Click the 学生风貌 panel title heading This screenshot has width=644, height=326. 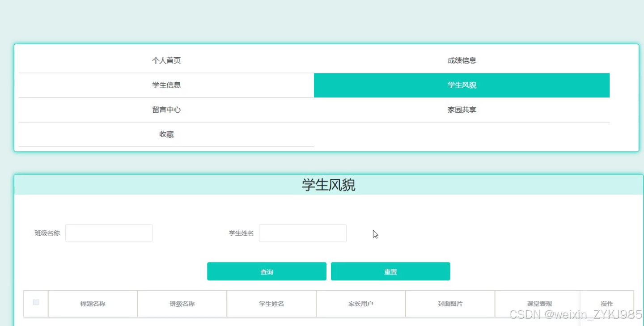329,185
